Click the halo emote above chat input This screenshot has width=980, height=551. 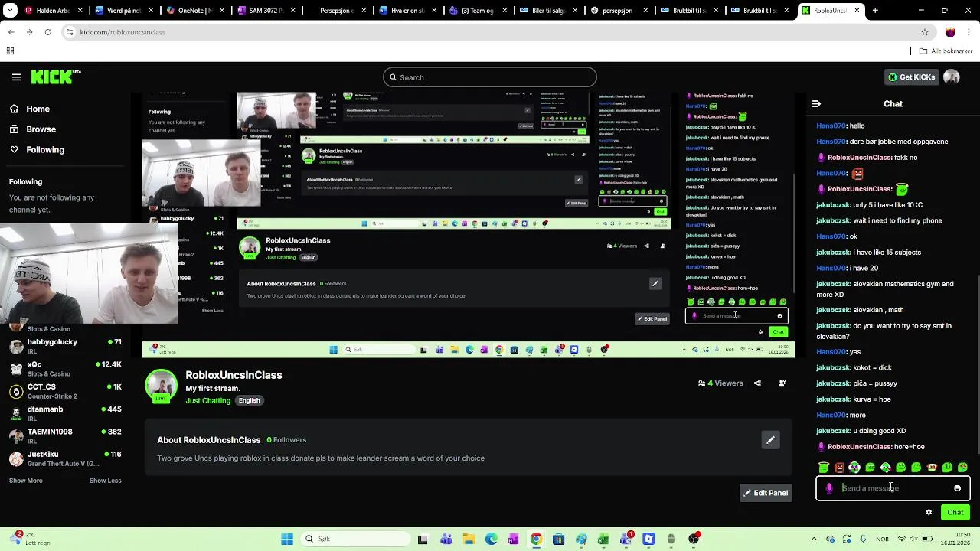(824, 468)
